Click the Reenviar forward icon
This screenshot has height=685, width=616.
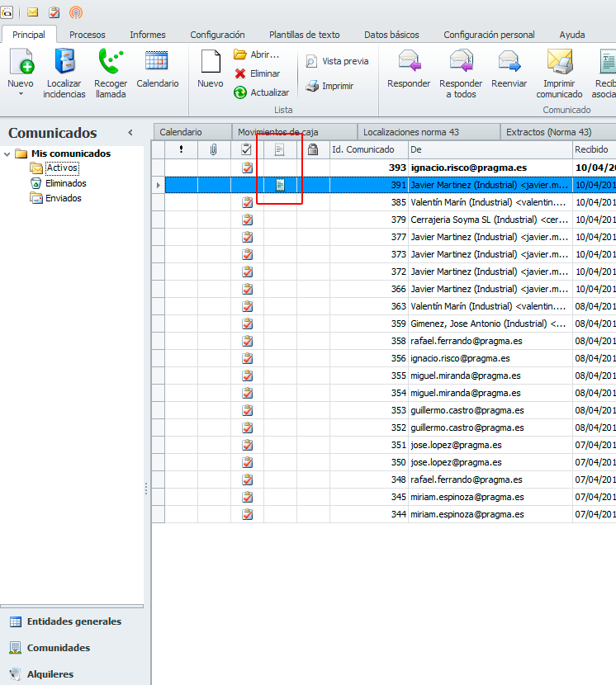509,61
